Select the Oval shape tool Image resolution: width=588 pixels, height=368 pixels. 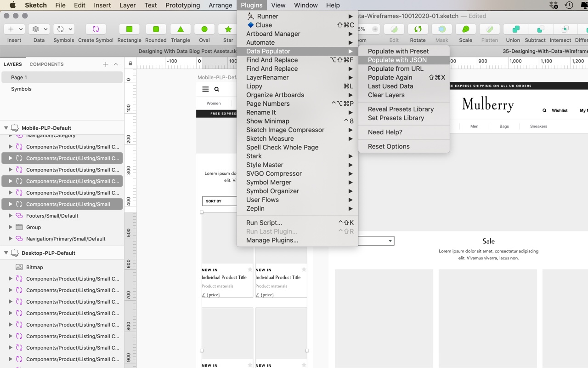click(204, 29)
